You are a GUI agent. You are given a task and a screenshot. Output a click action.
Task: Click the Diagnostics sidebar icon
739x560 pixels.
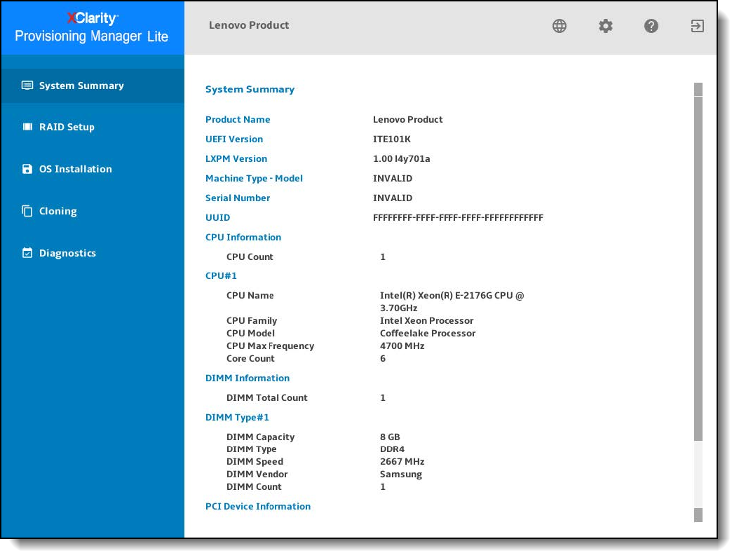pyautogui.click(x=27, y=253)
